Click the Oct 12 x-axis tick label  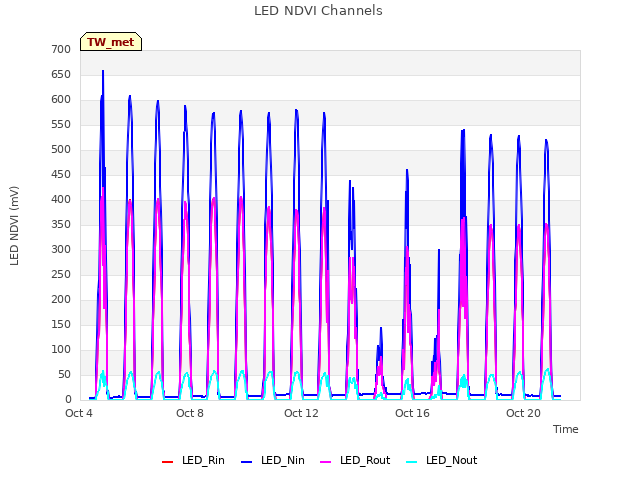coord(301,413)
